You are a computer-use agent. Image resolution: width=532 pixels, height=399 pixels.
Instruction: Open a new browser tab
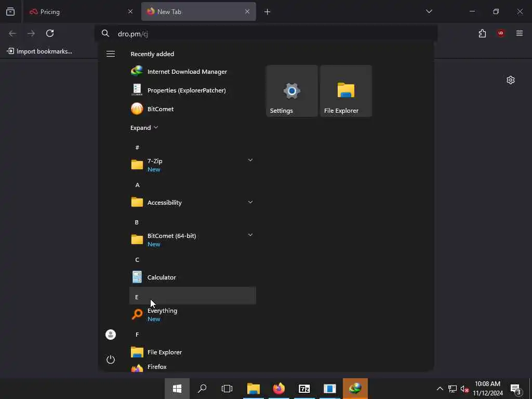point(268,12)
